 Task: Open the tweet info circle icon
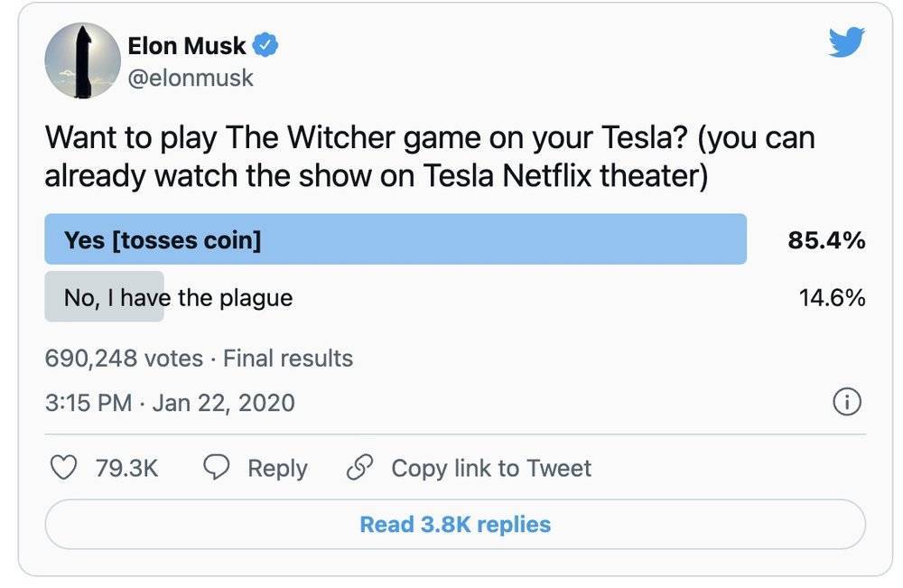(846, 403)
